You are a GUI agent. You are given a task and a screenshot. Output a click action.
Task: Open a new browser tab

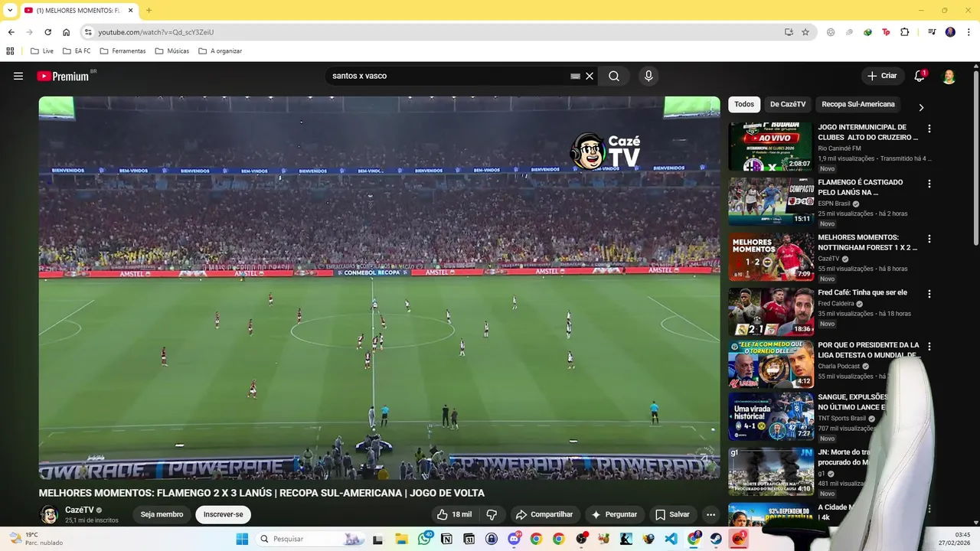click(149, 10)
